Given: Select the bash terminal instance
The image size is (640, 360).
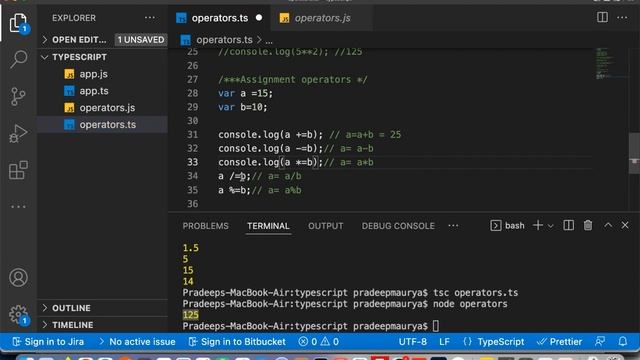Looking at the screenshot, I should [x=507, y=226].
